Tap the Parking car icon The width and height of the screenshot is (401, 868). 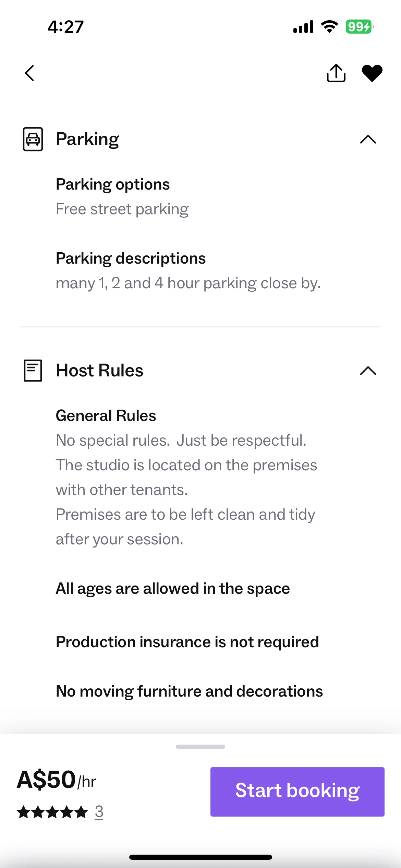[33, 139]
